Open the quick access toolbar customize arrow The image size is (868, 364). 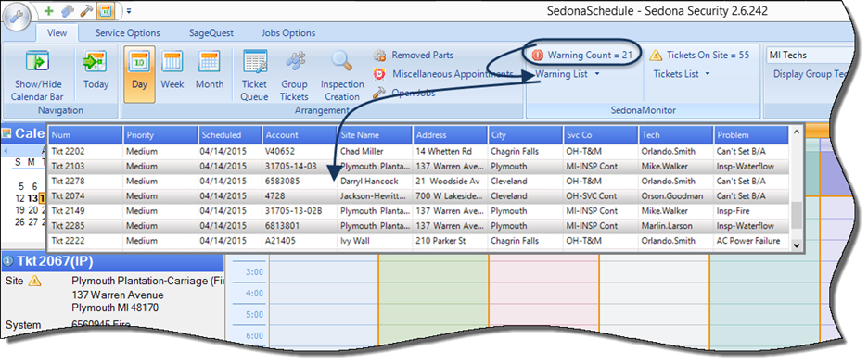129,10
